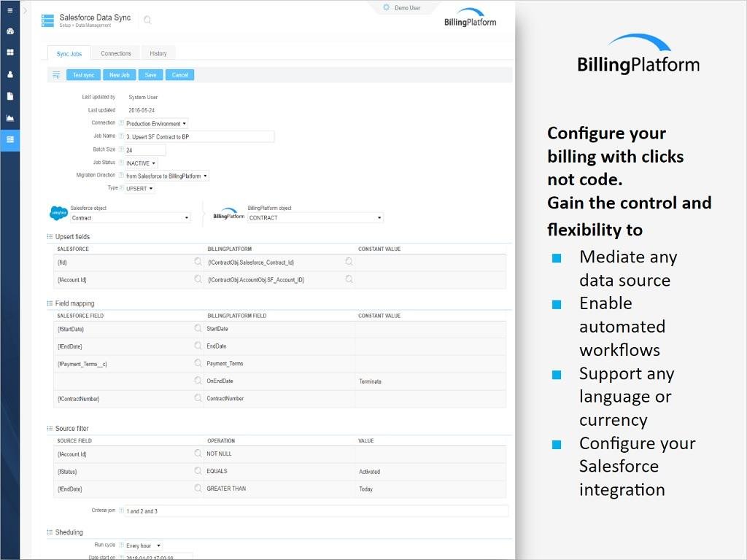Click lookup icon for SF_Account_ID BillingPlatform field

click(x=349, y=279)
